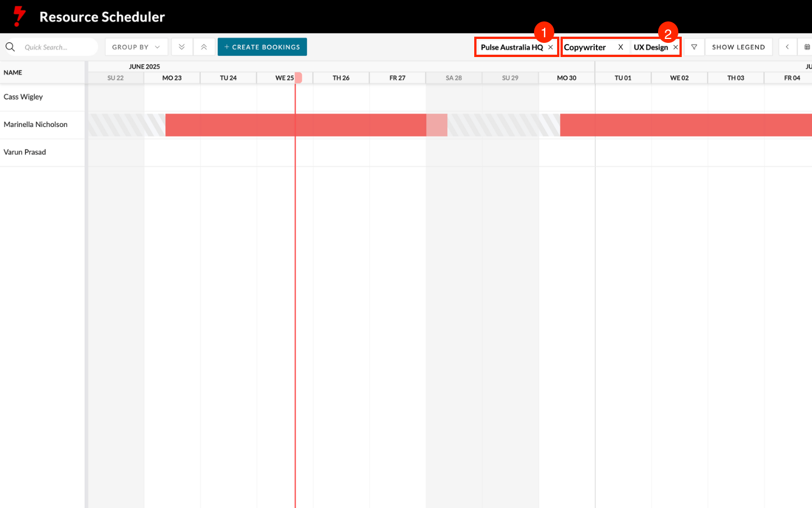Image resolution: width=812 pixels, height=508 pixels.
Task: Click the today marker on WE 25
Action: (x=298, y=78)
